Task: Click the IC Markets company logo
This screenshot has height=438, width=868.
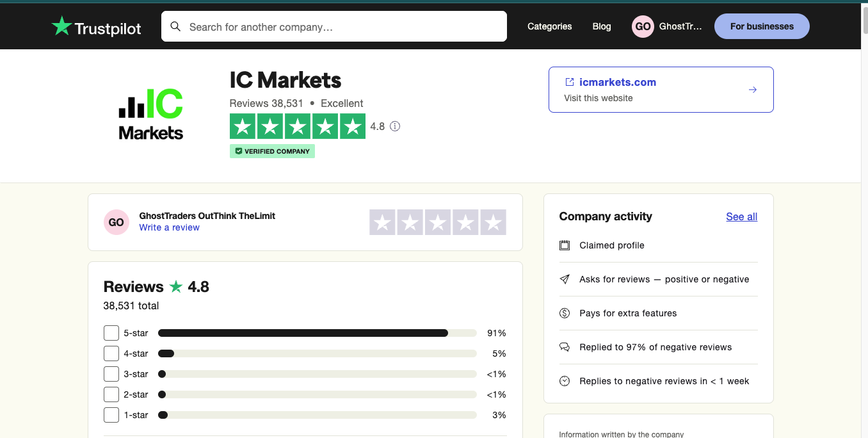Action: tap(151, 115)
